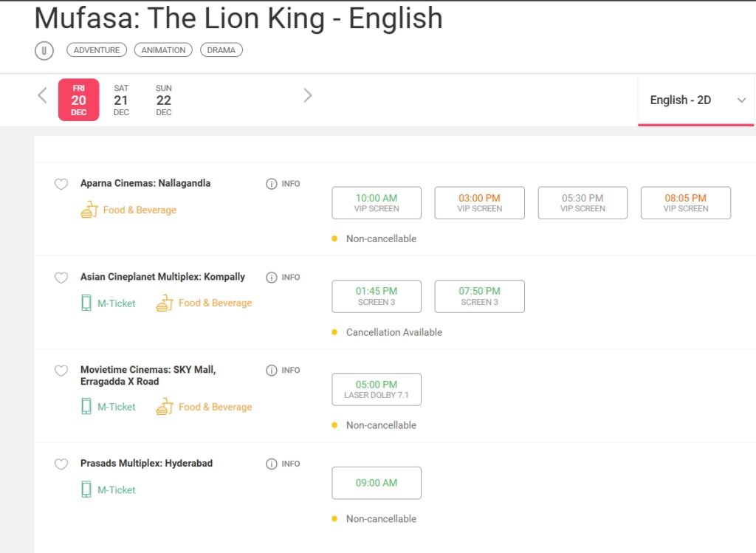The height and width of the screenshot is (553, 756).
Task: View info for Prasads Multiplex
Action: (272, 464)
